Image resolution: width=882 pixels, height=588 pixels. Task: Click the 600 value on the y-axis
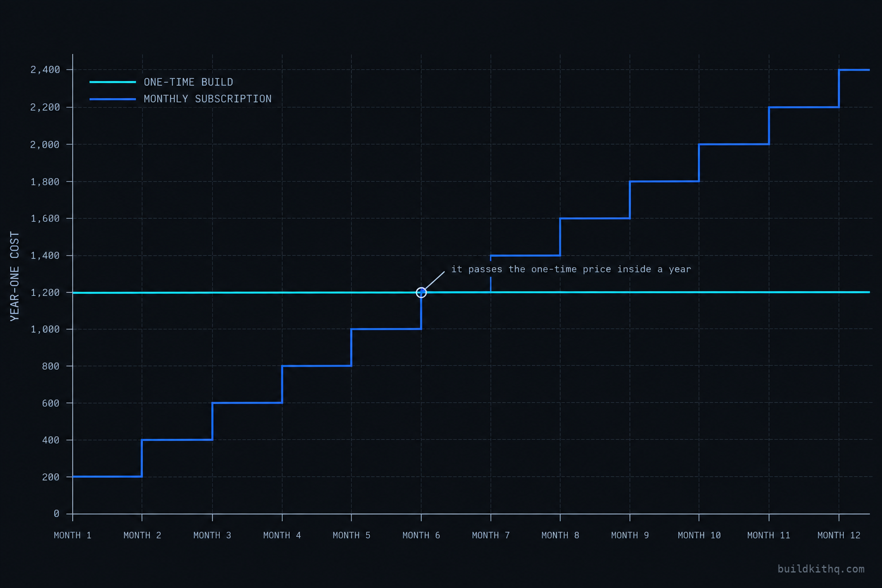click(51, 403)
